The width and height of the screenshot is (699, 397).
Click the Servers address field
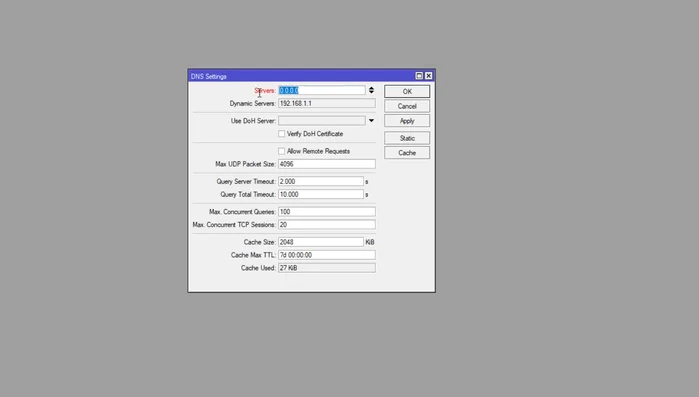click(x=321, y=90)
